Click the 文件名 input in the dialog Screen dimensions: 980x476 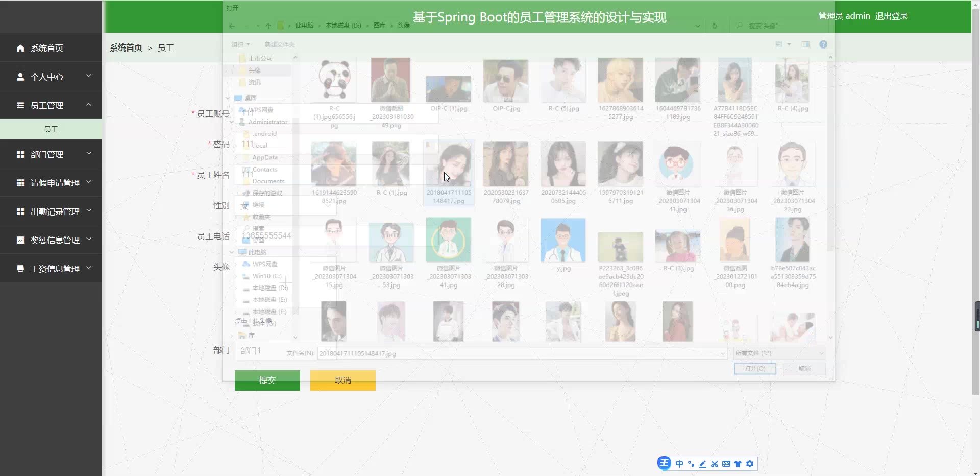tap(522, 353)
